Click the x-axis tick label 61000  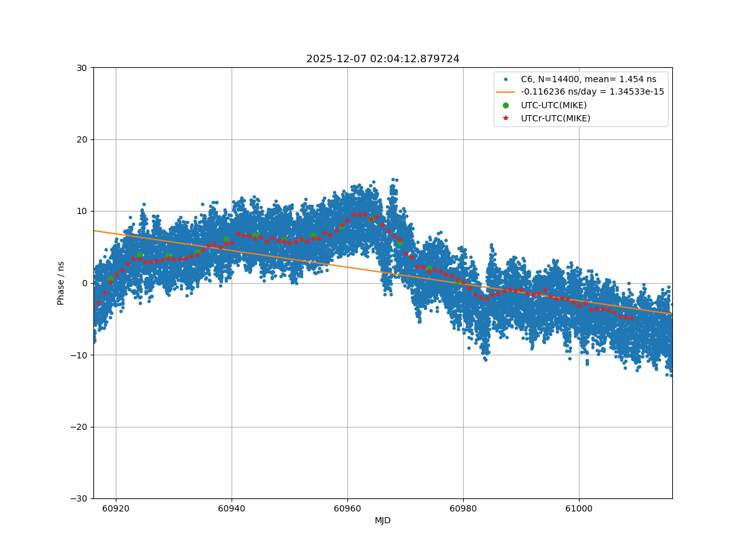coord(579,508)
